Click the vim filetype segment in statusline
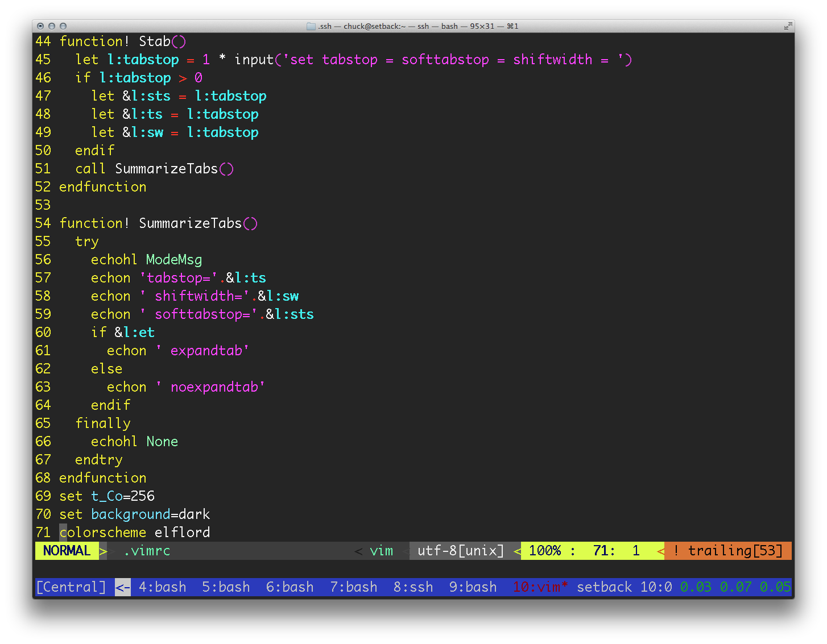This screenshot has height=644, width=827. [381, 551]
